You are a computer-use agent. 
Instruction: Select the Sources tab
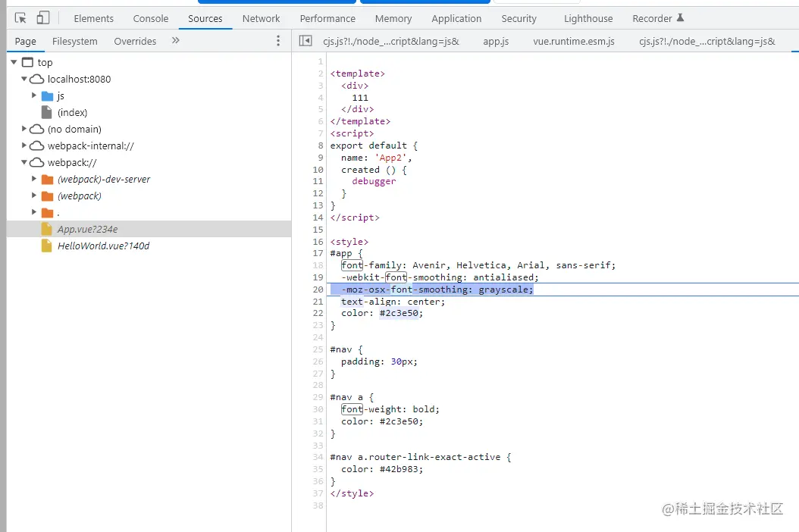(205, 19)
